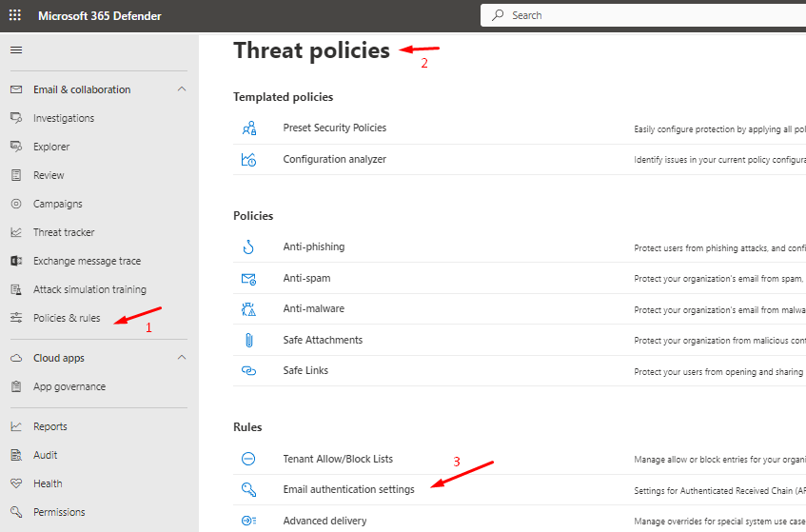Collapse the navigation hamburger menu
The image size is (806, 532).
coord(16,50)
